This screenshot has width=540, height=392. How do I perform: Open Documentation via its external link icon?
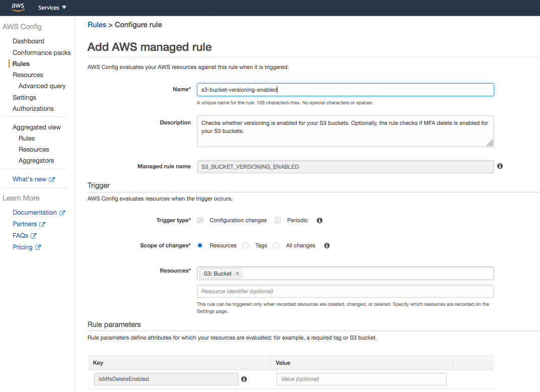(61, 212)
